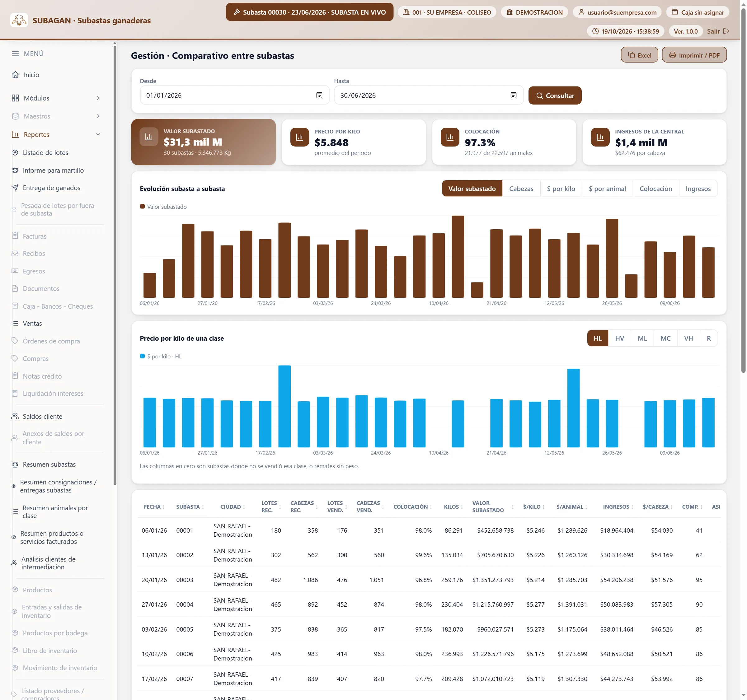Switch chart to $ por animal
Viewport: 747px width, 700px height.
[607, 189]
